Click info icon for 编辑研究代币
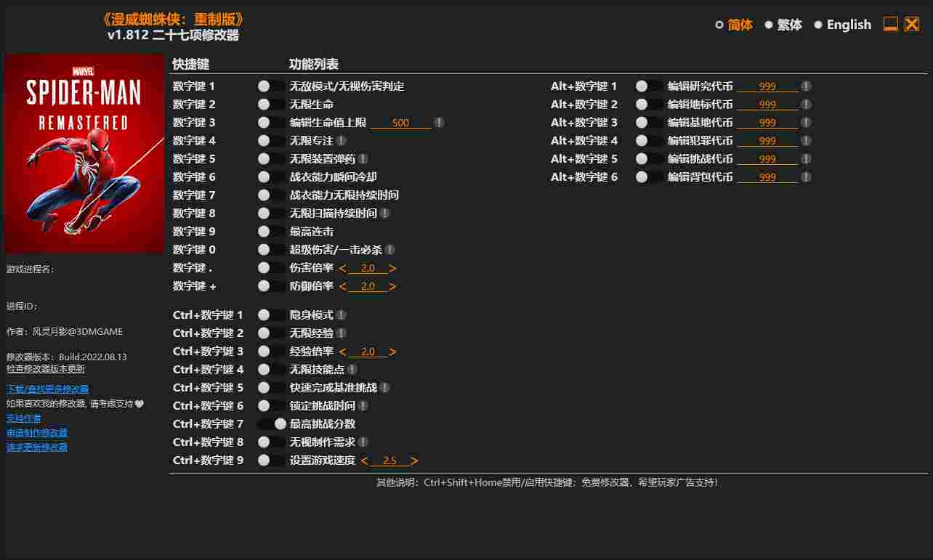Screen dimensions: 933x560 tap(806, 86)
